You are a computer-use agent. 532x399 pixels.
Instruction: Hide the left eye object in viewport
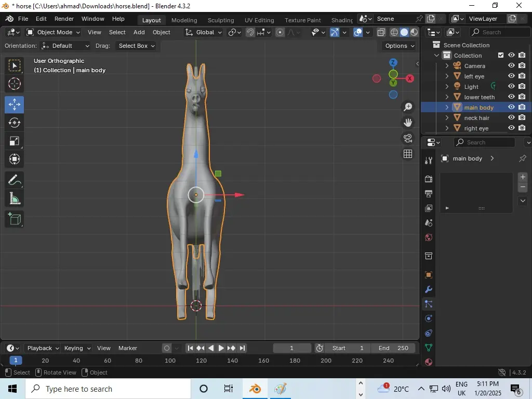click(x=511, y=76)
